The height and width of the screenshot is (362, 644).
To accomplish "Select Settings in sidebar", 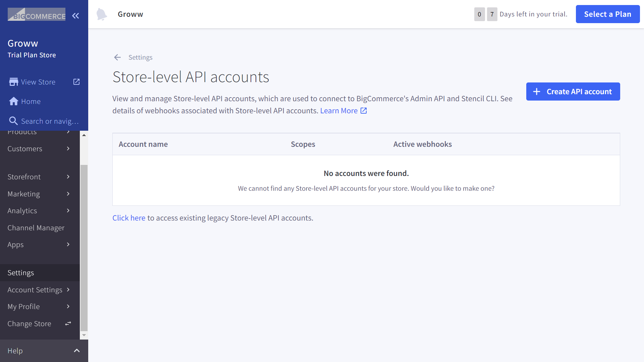I will point(21,273).
